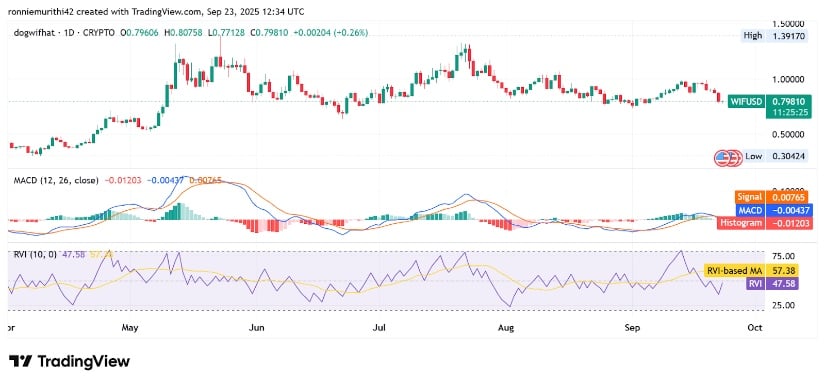
Task: Click the Aug label on time axis
Action: coord(506,328)
